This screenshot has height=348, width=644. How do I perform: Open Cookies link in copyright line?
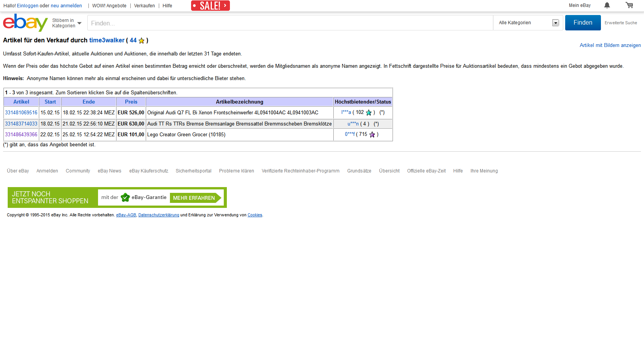tap(255, 215)
